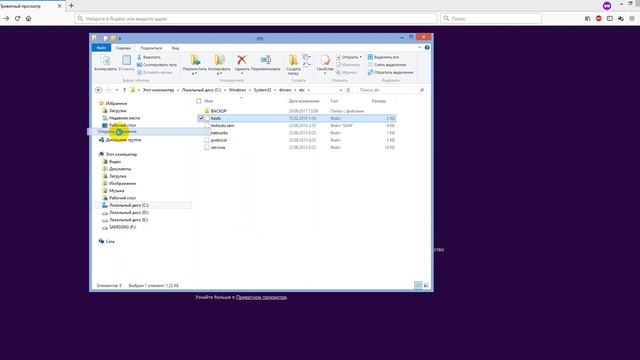Image resolution: width=640 pixels, height=360 pixels.
Task: Switch to details view in status bar
Action: point(418,285)
